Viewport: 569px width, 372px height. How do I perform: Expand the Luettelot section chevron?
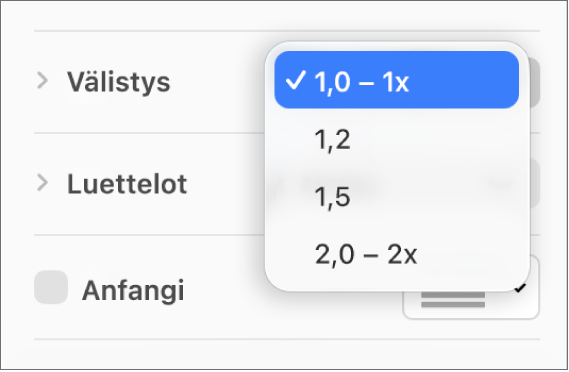42,183
